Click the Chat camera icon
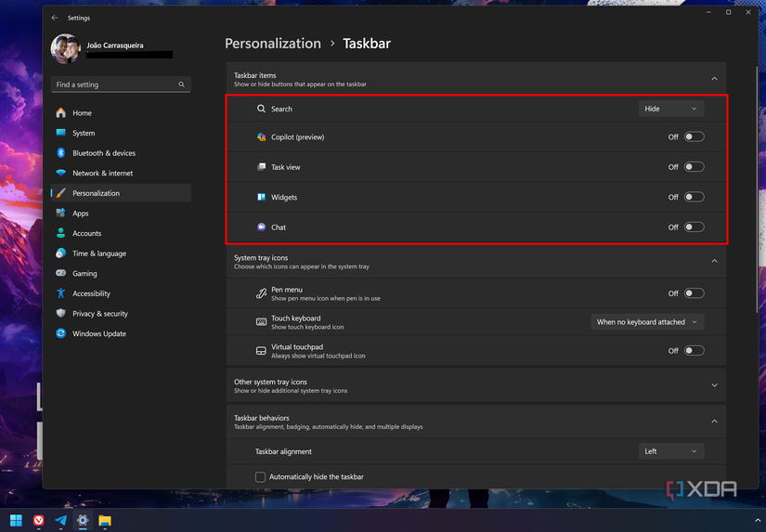766x532 pixels. (x=261, y=227)
